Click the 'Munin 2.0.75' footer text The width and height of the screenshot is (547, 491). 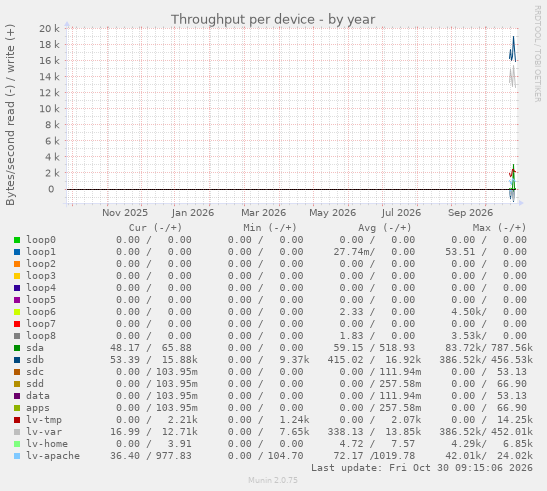273,480
